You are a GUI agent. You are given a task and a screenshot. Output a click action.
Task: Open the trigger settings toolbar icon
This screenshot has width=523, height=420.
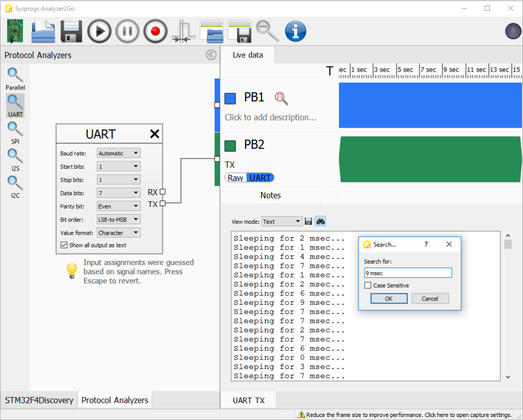click(183, 31)
